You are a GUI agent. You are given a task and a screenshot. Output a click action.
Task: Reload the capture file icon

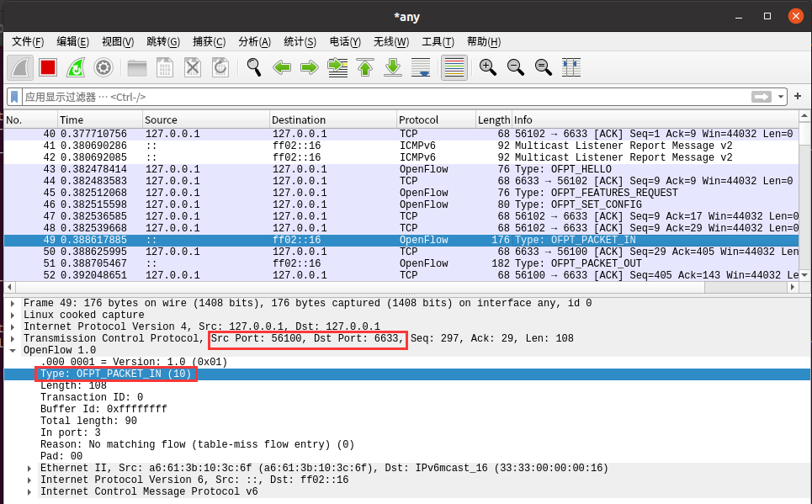pyautogui.click(x=220, y=68)
